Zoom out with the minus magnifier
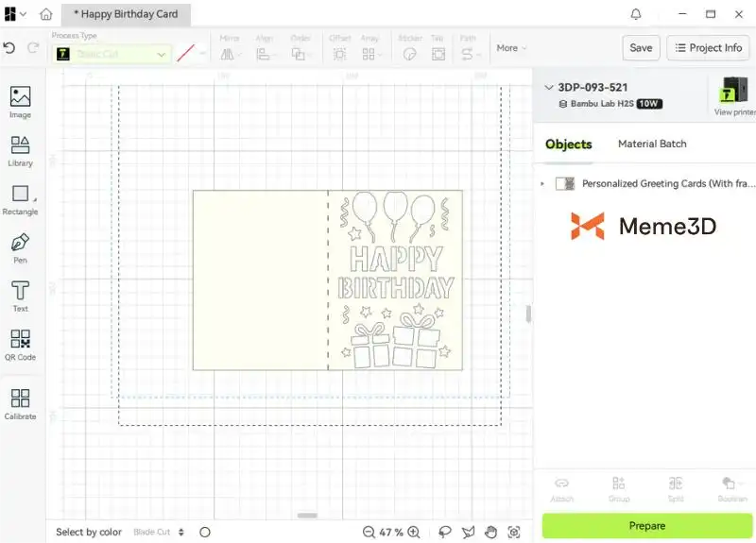 [369, 532]
